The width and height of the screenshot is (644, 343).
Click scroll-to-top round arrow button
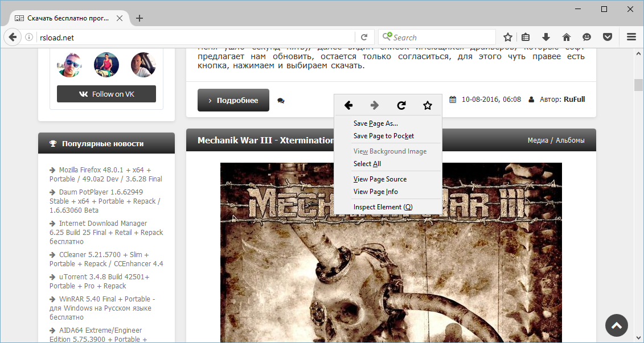tap(617, 325)
